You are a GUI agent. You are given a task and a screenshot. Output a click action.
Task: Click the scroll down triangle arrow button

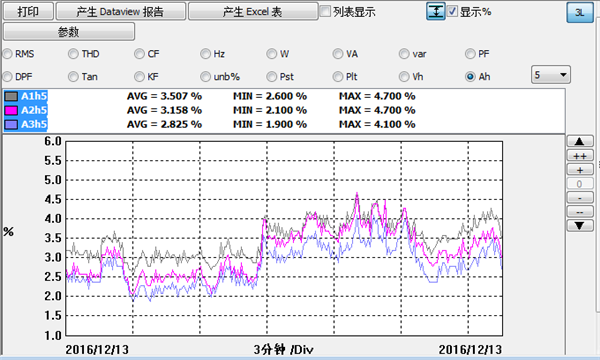tap(580, 226)
